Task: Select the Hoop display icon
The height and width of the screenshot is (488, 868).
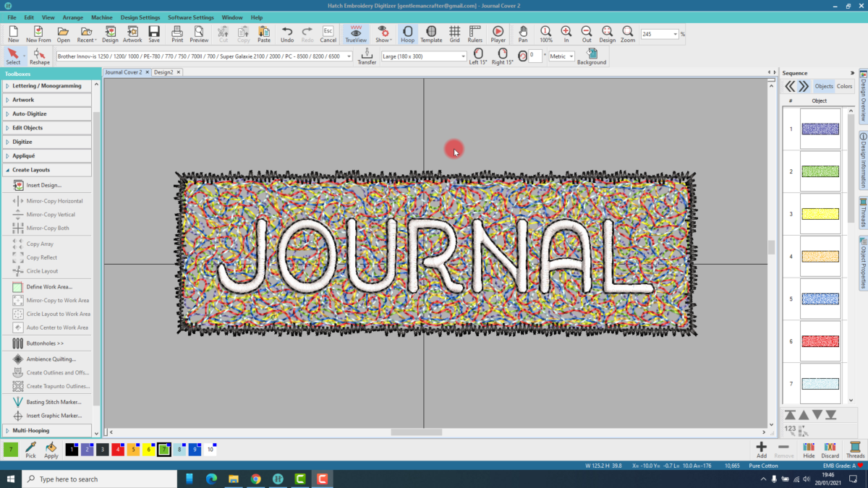Action: (x=407, y=34)
